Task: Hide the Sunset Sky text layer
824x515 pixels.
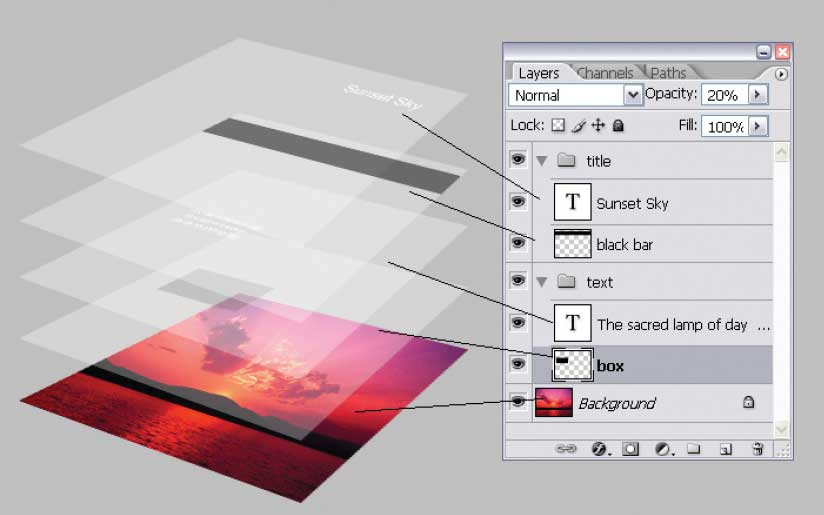Action: tap(518, 203)
